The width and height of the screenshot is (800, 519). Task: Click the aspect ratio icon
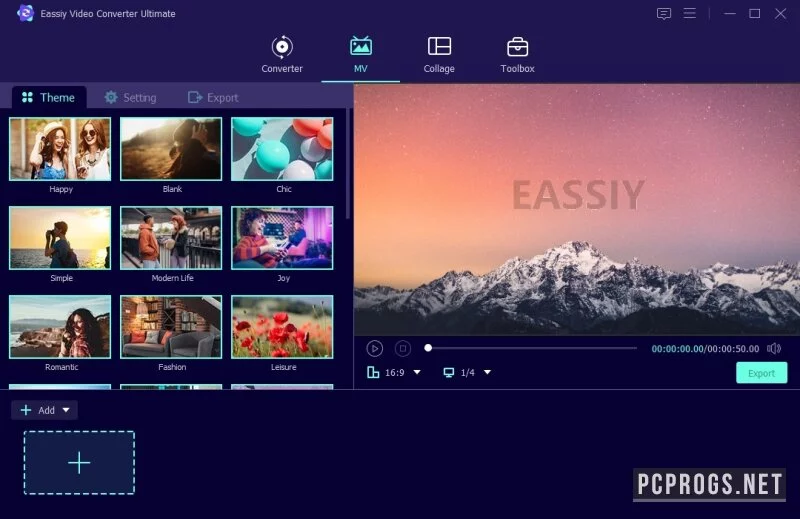tap(373, 373)
